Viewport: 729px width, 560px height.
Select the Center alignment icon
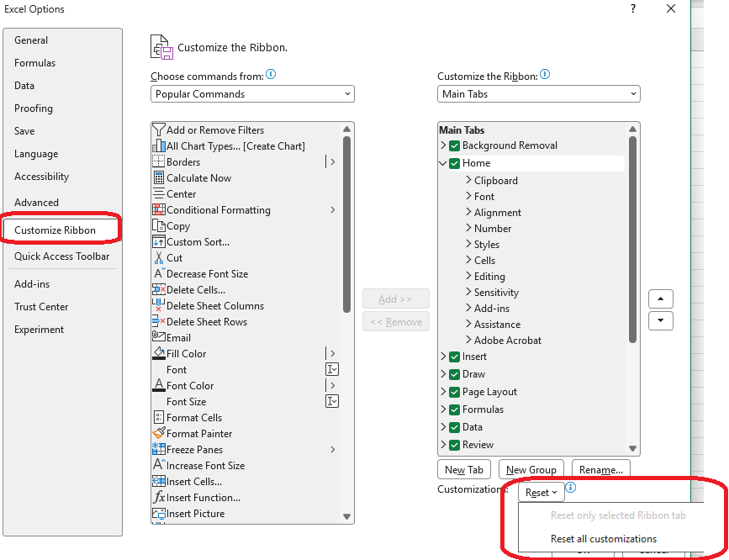[159, 194]
